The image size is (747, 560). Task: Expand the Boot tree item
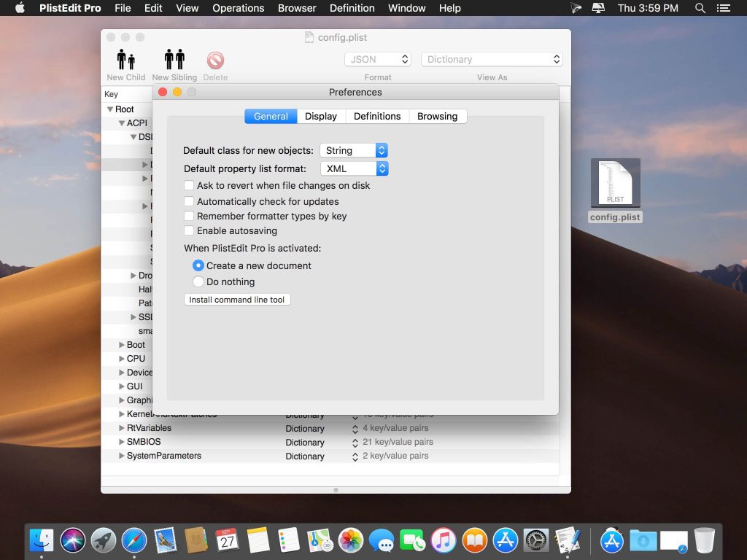pos(121,344)
